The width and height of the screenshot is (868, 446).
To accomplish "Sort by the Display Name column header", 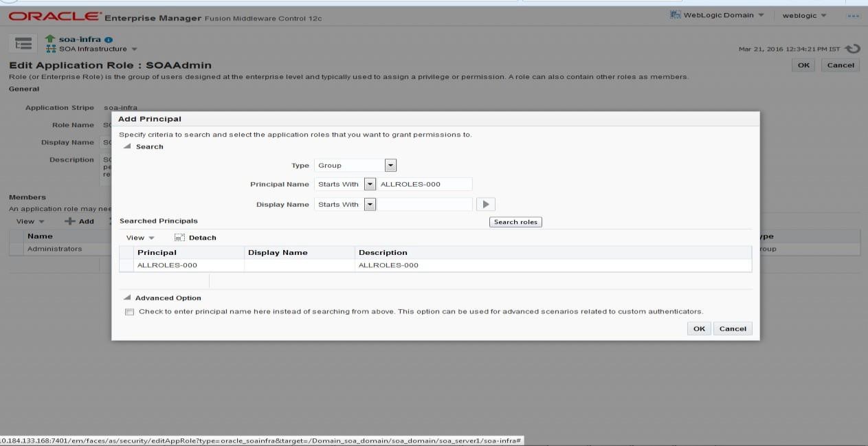I will pyautogui.click(x=300, y=252).
